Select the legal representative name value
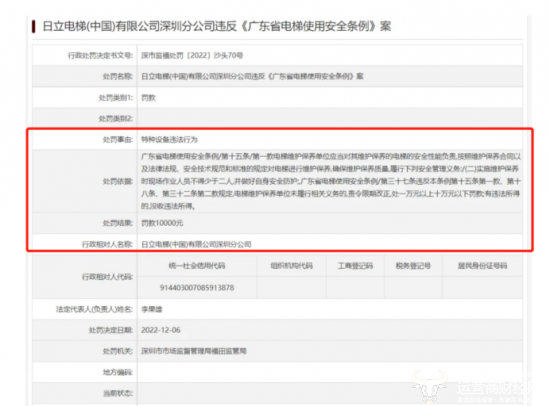The height and width of the screenshot is (406, 550). click(152, 309)
